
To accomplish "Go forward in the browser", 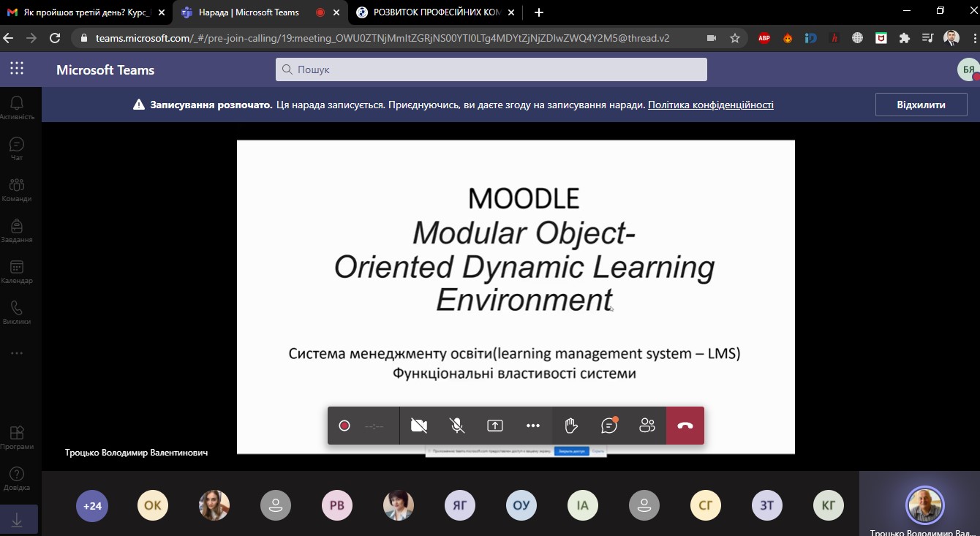I will point(31,38).
